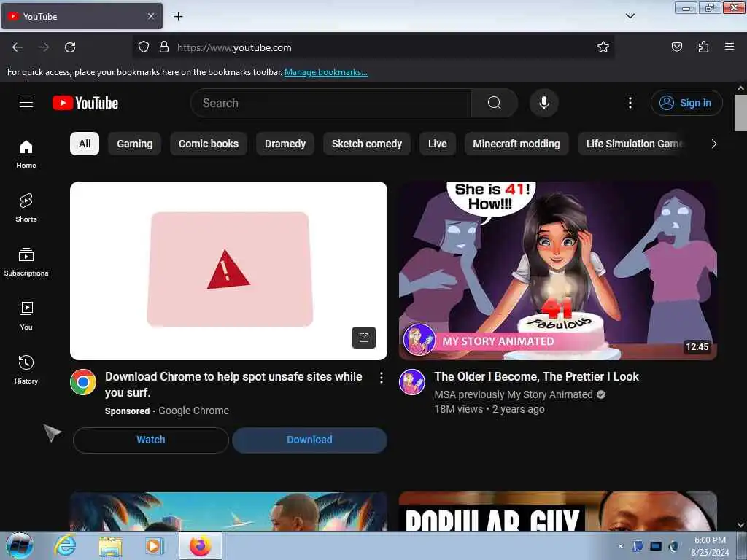Launch Internet Explorer from taskbar
The image size is (747, 560).
pos(65,545)
